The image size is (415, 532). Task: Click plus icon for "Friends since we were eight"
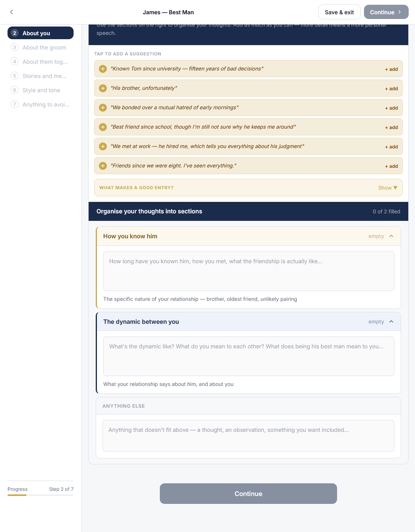[x=103, y=166]
